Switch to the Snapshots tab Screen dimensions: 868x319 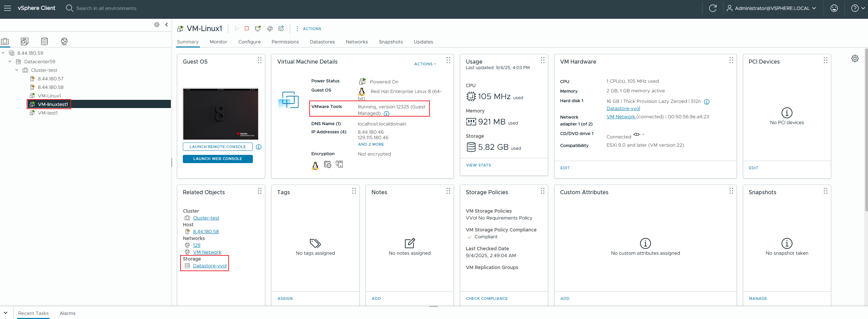click(x=391, y=42)
